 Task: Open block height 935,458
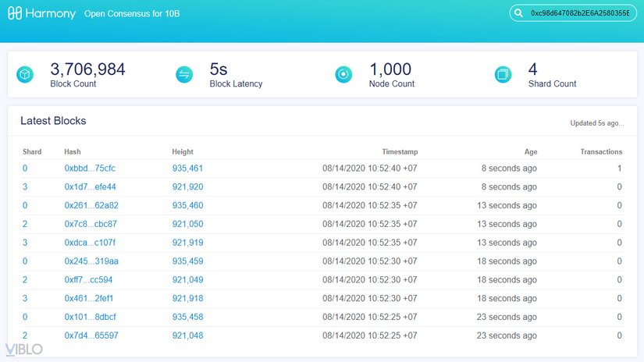(187, 317)
